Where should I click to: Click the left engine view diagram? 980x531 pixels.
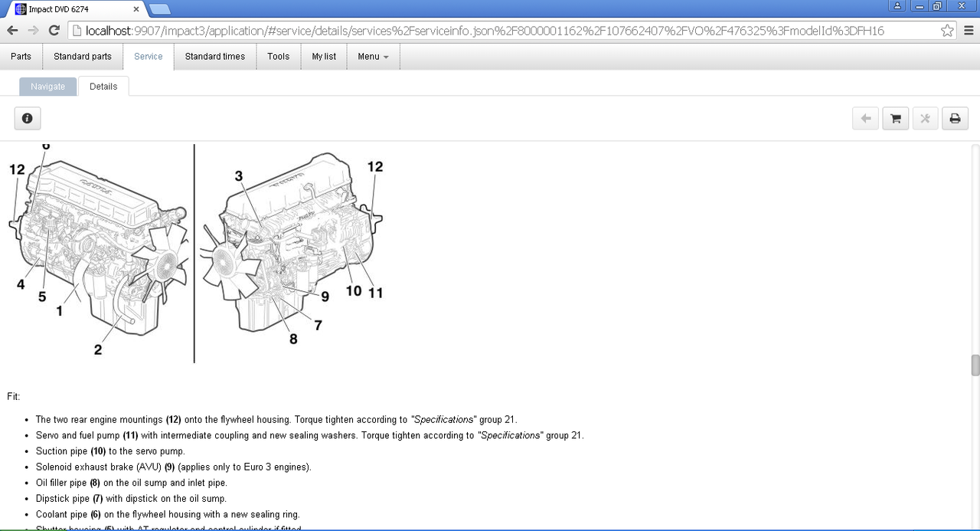click(x=98, y=250)
